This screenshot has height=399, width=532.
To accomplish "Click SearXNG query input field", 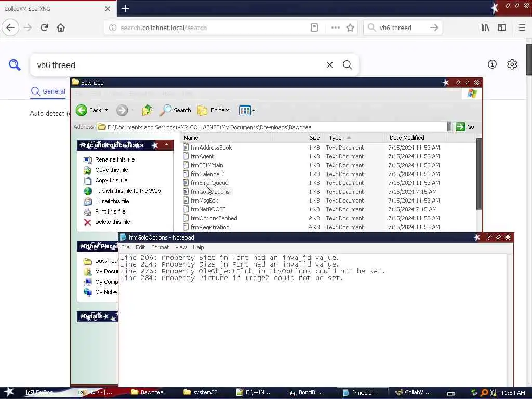I will [180, 65].
